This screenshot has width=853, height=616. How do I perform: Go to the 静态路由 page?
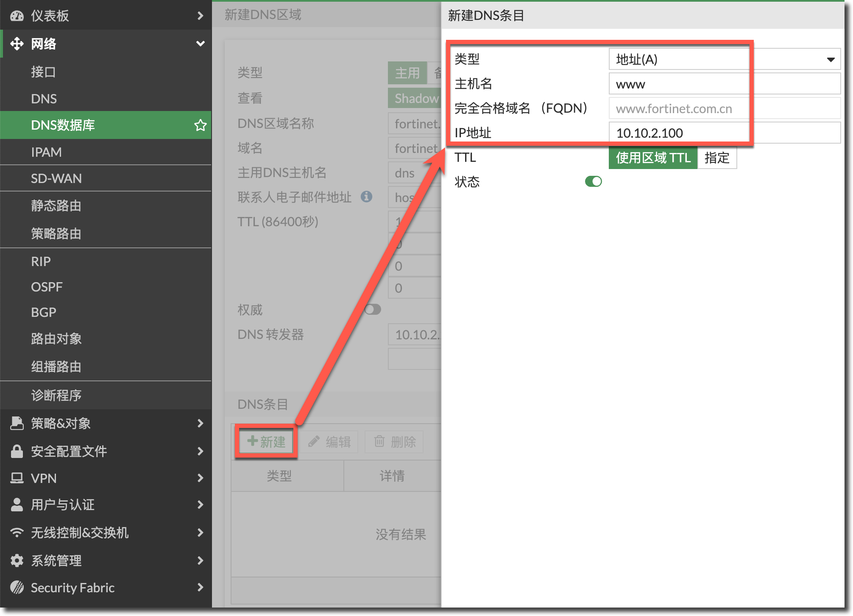click(56, 205)
